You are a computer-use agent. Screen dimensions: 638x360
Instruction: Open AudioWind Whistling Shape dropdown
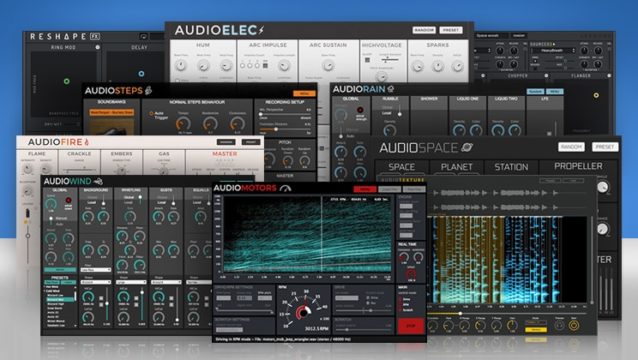tap(131, 282)
